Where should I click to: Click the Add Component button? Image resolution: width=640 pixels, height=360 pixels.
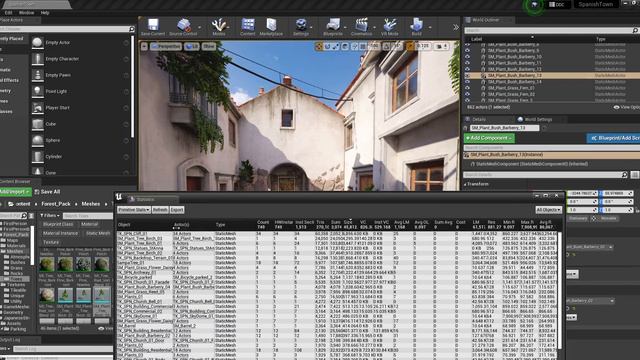[489, 138]
